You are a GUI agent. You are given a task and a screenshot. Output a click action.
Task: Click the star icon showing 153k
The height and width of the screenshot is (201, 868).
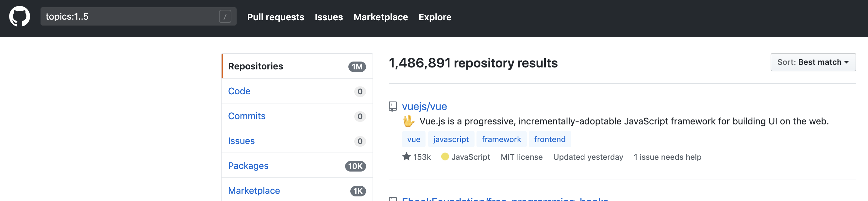(406, 157)
